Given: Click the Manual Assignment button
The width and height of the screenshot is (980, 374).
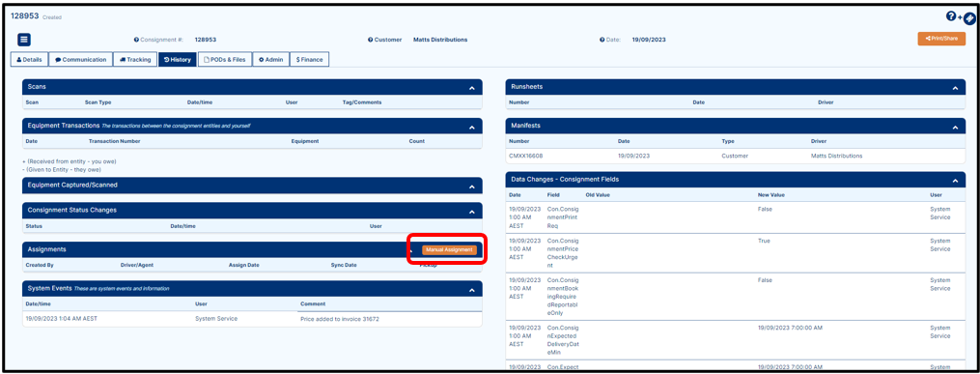Looking at the screenshot, I should click(449, 249).
